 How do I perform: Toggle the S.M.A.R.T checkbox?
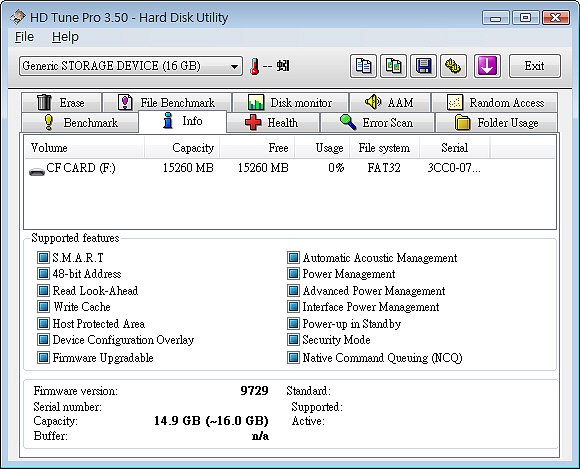click(x=43, y=257)
